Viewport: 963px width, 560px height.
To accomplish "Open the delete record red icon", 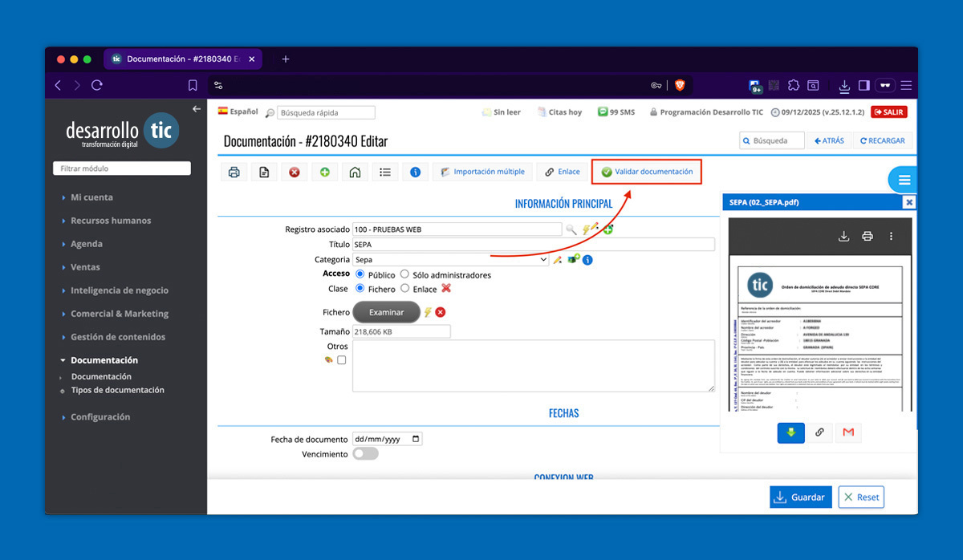I will point(295,172).
